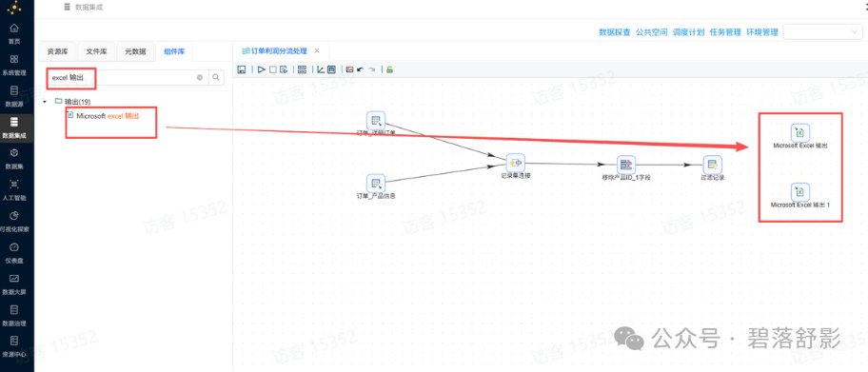The height and width of the screenshot is (372, 868).
Task: Select the Microsoft Excel 输出 1 node
Action: (800, 192)
